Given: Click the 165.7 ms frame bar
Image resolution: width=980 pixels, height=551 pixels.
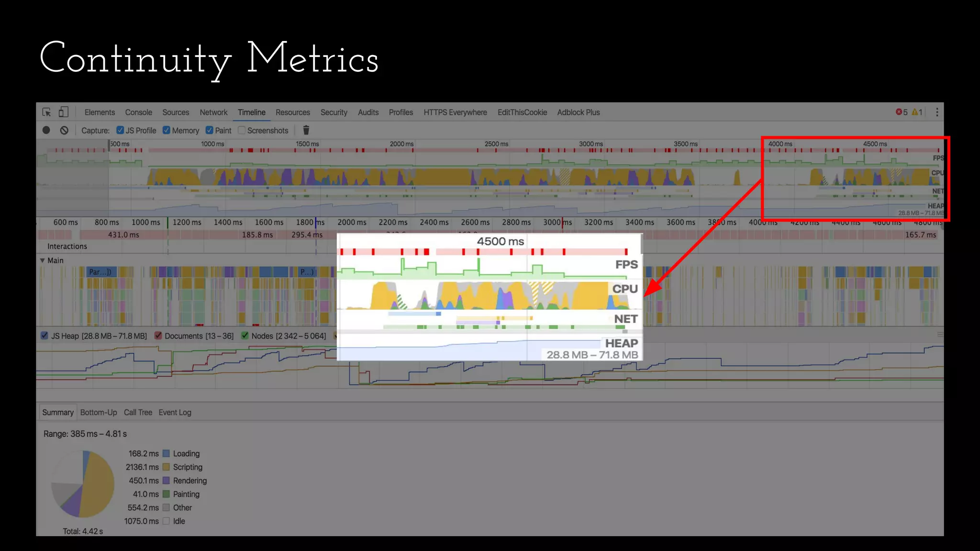Looking at the screenshot, I should coord(921,235).
